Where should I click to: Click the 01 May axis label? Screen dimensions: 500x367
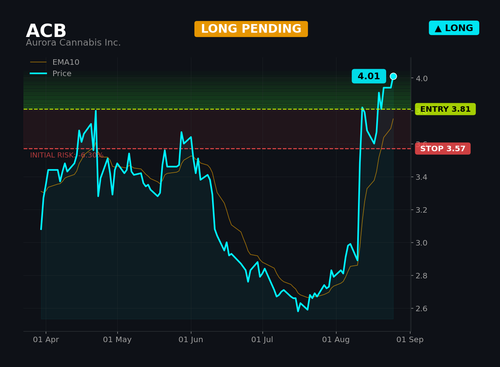117,340
